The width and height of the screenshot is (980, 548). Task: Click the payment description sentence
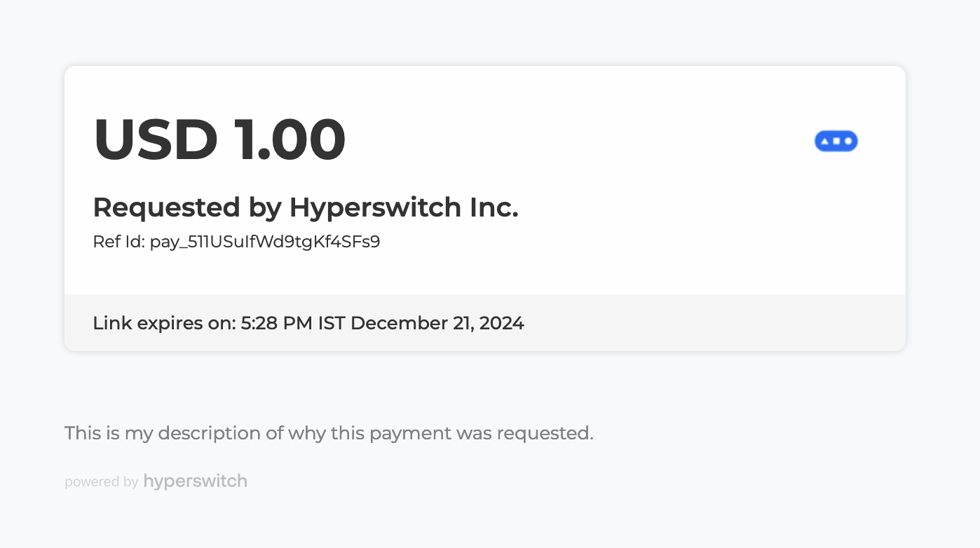tap(329, 433)
